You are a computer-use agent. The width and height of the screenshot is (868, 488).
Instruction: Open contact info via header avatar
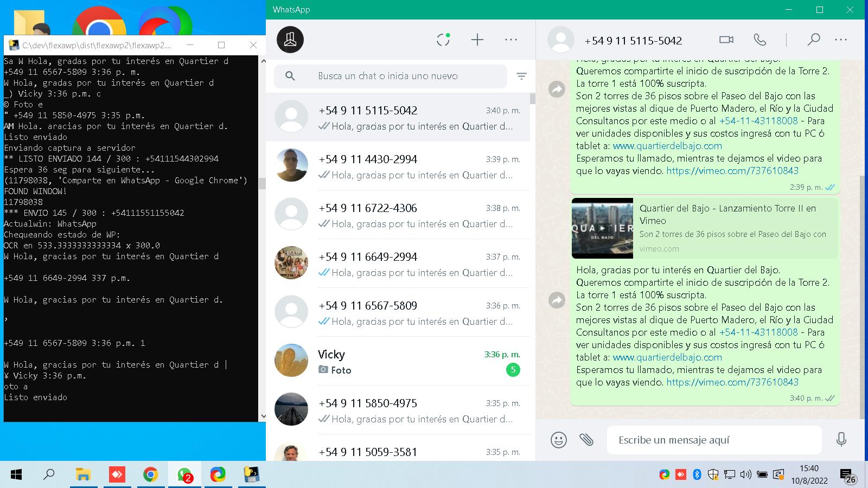coord(561,40)
